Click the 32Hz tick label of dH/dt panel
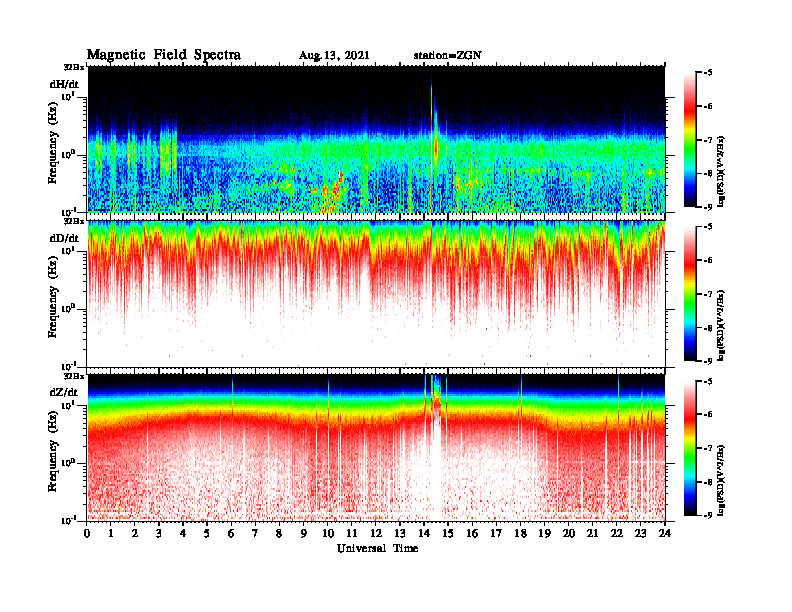 [73, 67]
